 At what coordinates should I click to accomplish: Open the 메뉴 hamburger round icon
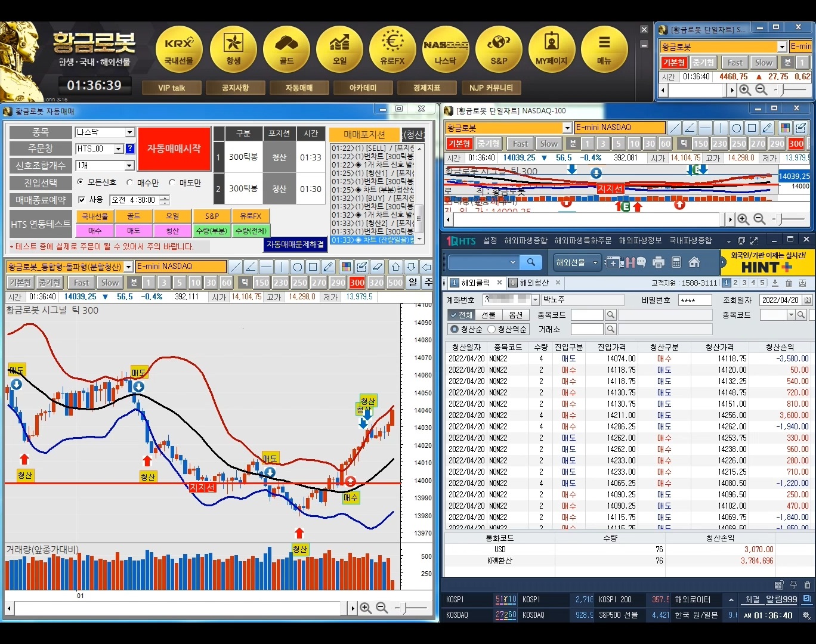tap(604, 50)
